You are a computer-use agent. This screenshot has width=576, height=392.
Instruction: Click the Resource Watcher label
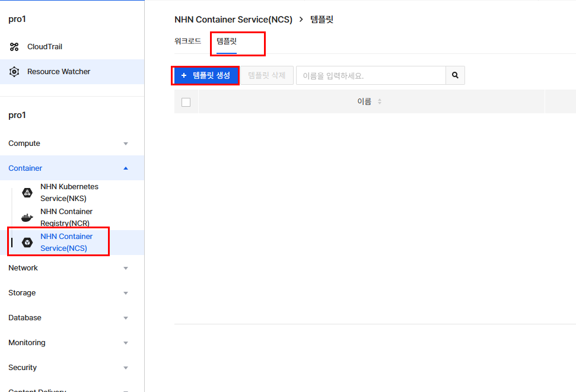(x=59, y=72)
